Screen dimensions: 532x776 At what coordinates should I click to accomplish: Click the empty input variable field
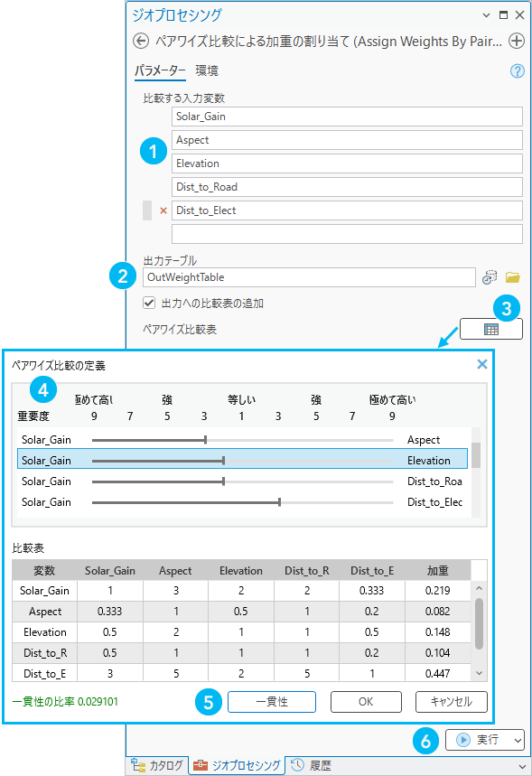point(347,234)
